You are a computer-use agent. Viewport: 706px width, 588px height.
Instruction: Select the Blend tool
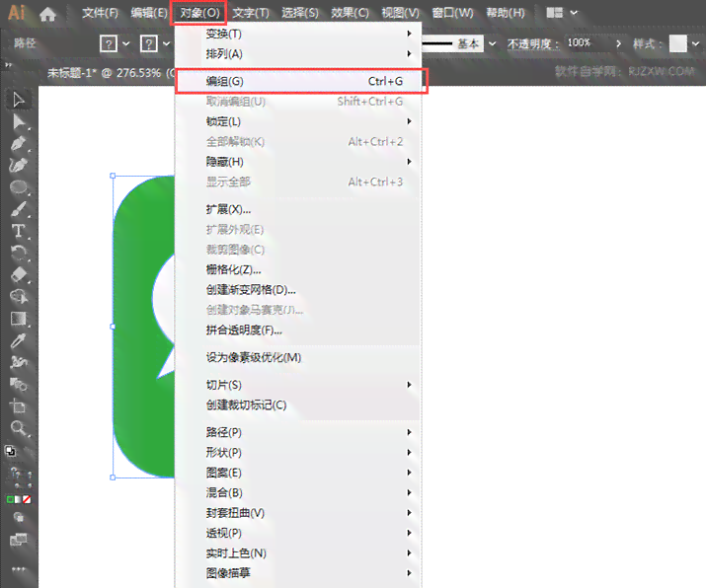(18, 385)
